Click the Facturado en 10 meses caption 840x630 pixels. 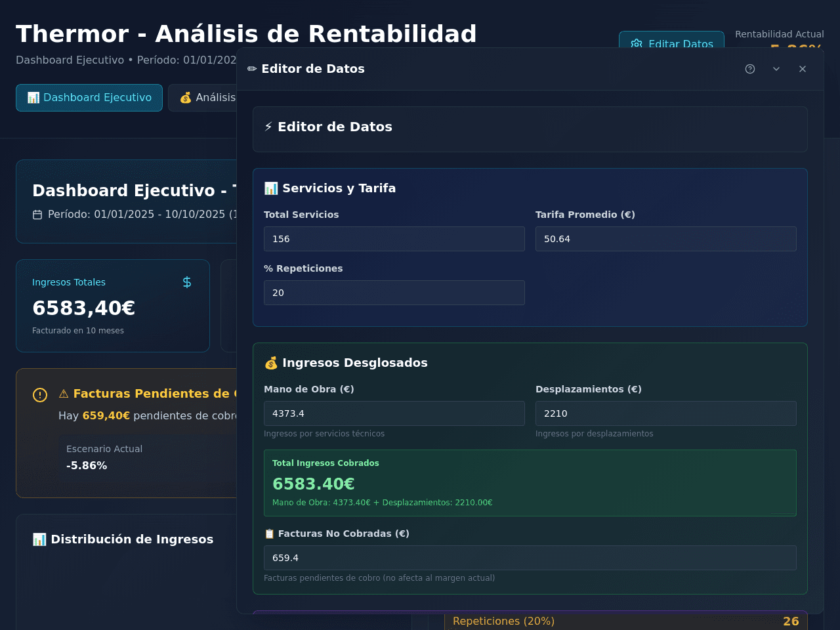click(x=78, y=331)
